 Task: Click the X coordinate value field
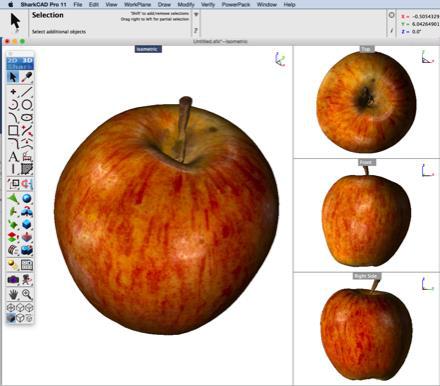coord(426,16)
